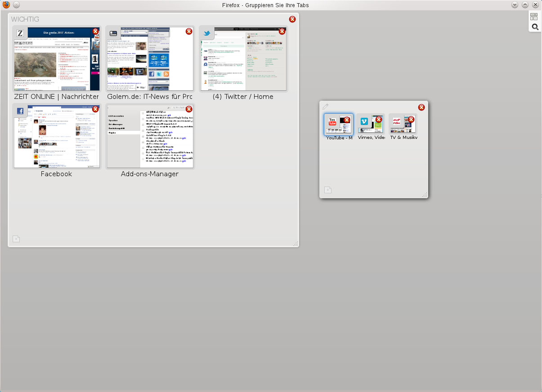This screenshot has width=542, height=392.
Task: Open the TV & Musik tab
Action: [402, 127]
